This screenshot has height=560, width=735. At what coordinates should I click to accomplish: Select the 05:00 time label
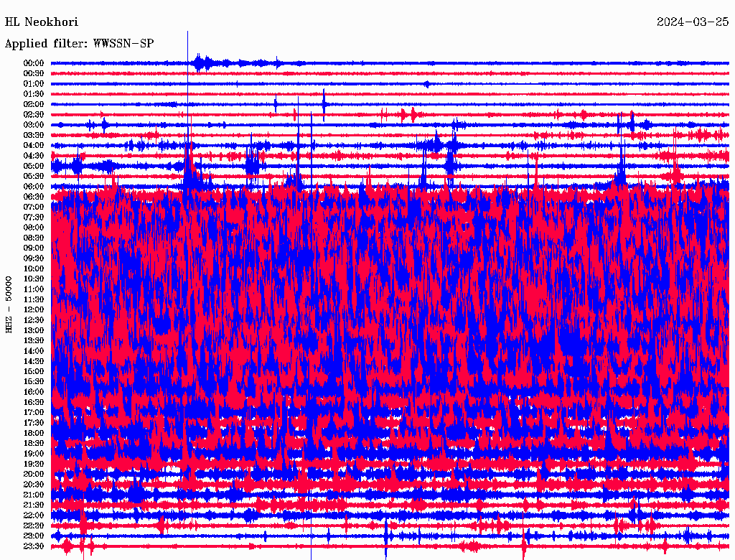click(x=34, y=166)
